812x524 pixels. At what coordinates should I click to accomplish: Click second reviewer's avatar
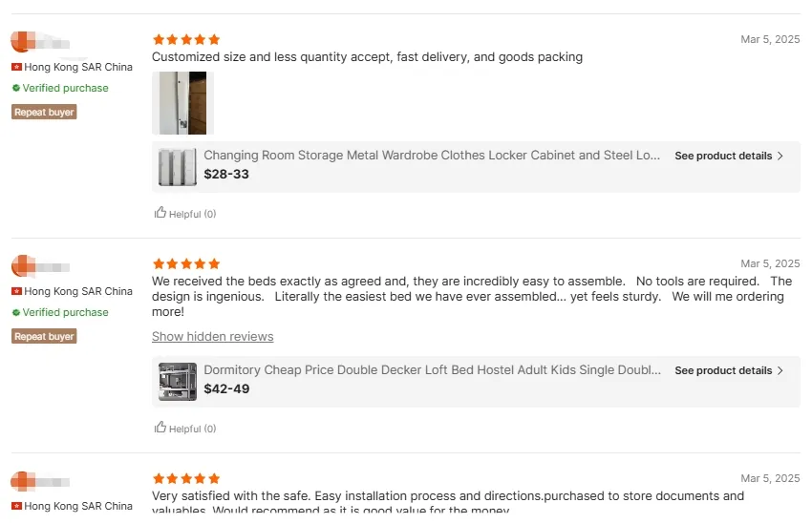coord(23,266)
